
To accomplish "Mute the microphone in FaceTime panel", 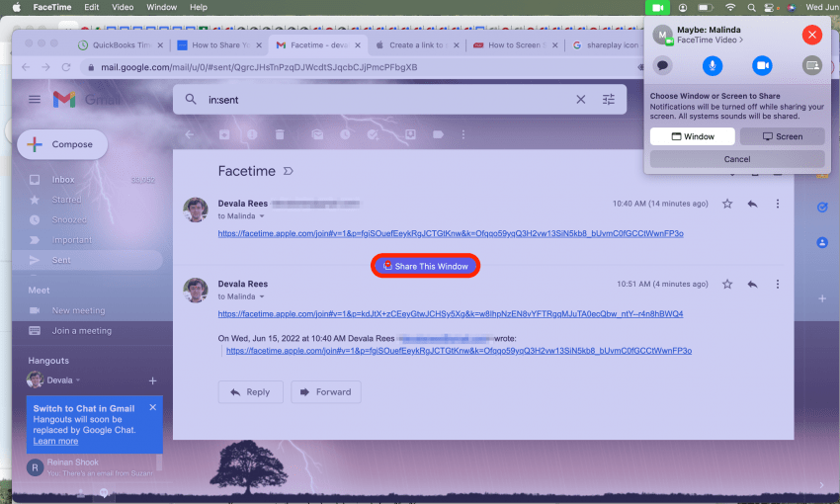I will click(x=712, y=65).
